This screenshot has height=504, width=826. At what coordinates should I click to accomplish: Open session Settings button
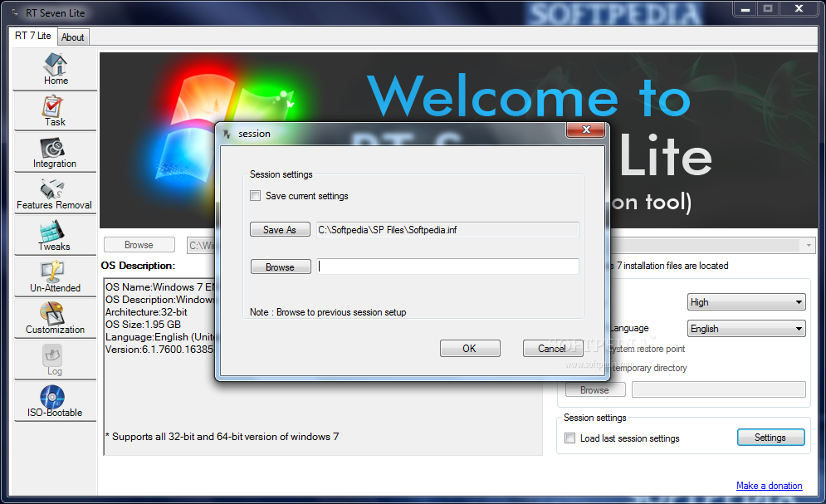click(x=770, y=438)
